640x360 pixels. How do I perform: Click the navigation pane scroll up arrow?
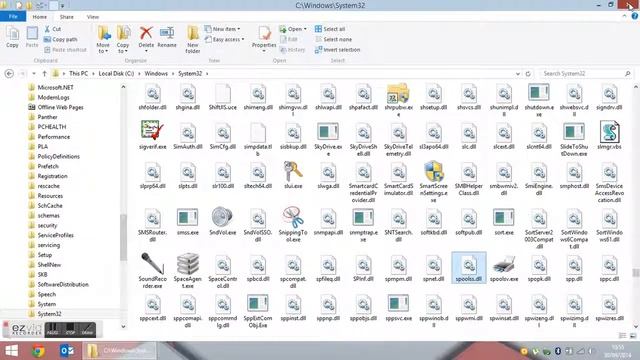(123, 87)
